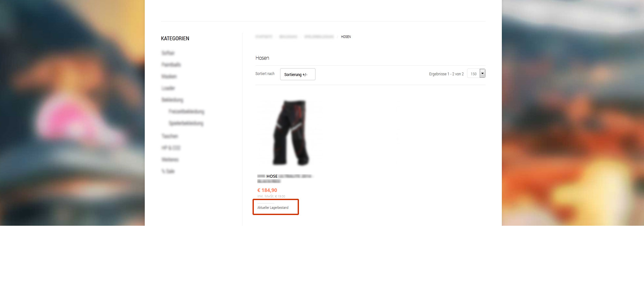644x292 pixels.
Task: Open the Freizeitbekleidung subcategory
Action: coord(186,111)
